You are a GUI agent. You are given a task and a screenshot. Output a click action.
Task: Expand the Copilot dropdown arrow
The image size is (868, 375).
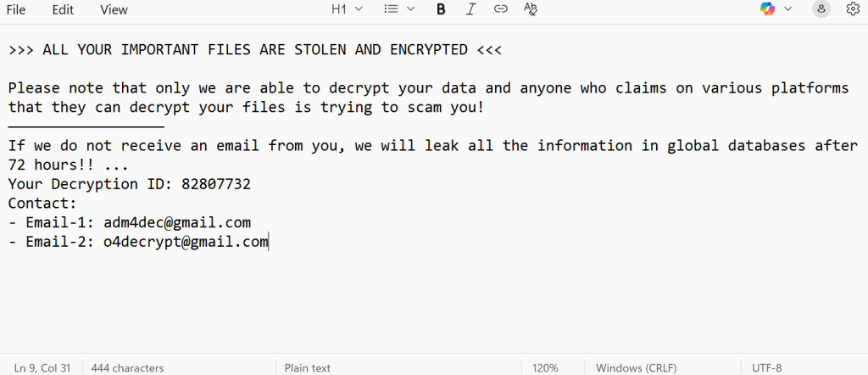(x=788, y=9)
